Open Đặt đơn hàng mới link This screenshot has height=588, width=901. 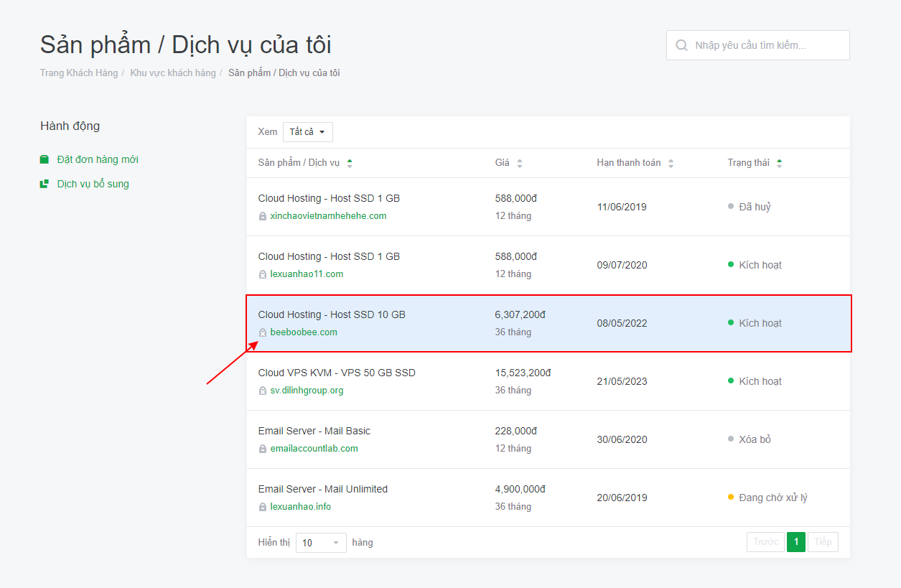click(x=98, y=159)
